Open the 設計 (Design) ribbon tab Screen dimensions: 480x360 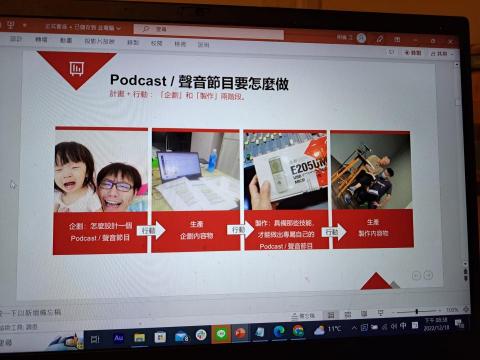click(16, 39)
